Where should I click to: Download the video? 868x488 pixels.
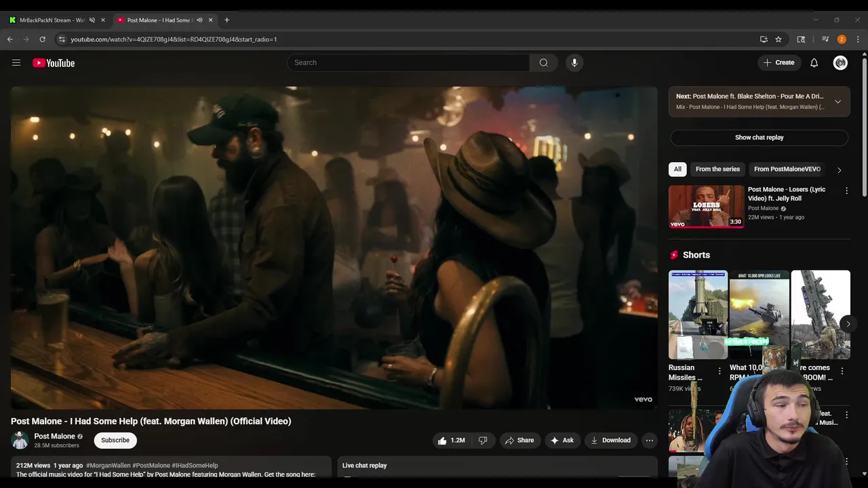(611, 441)
